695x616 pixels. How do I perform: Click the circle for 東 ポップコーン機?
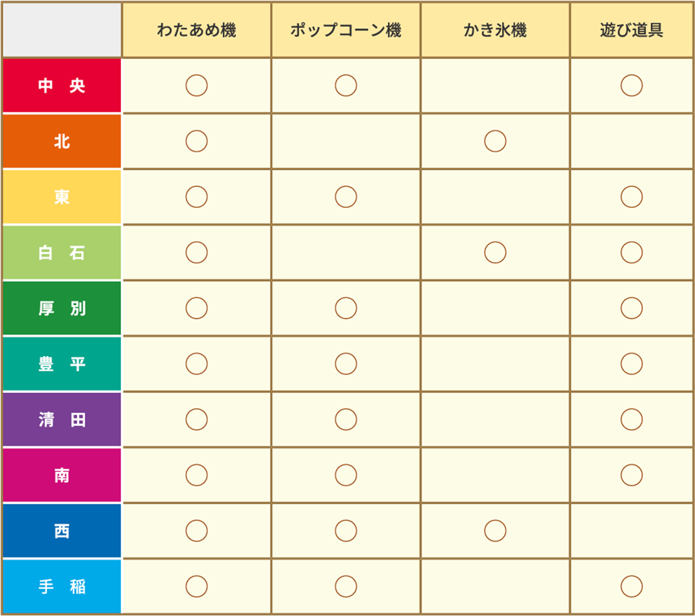(346, 197)
